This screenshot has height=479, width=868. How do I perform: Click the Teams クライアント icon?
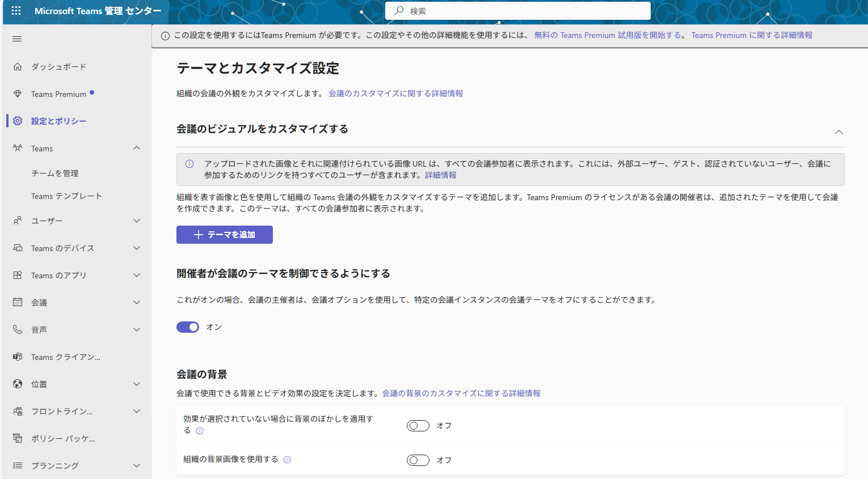click(18, 357)
